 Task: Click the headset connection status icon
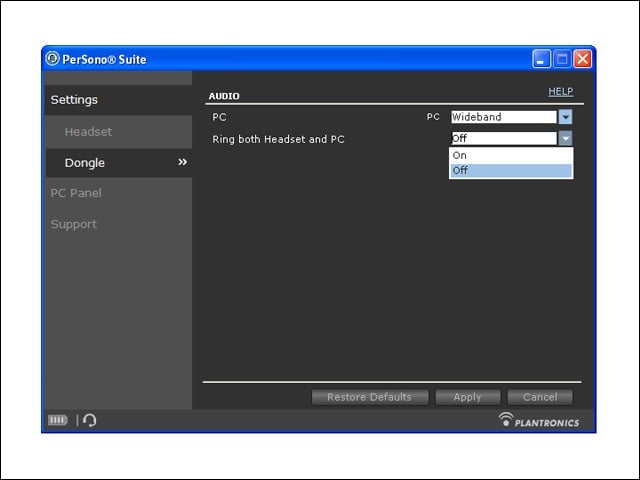tap(89, 420)
